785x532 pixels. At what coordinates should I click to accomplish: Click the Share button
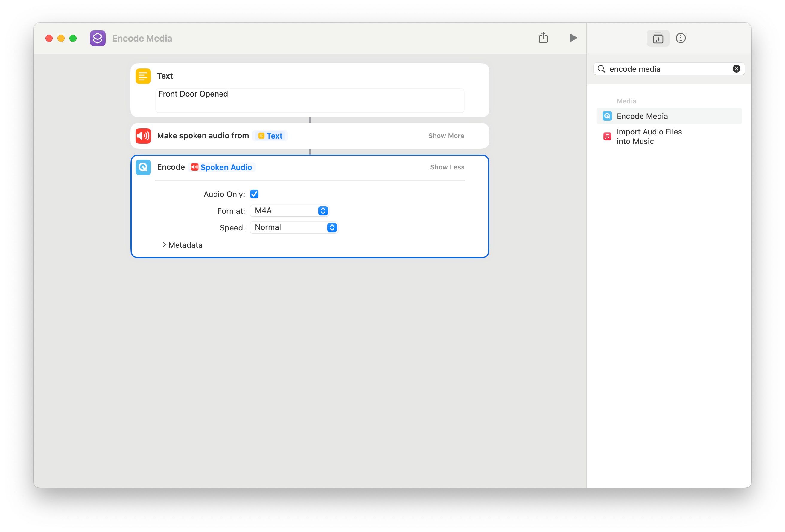click(x=544, y=38)
